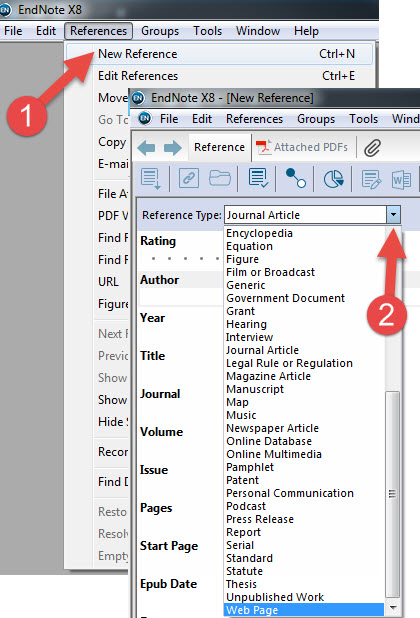Select Patent reference type
Viewport: 420px width, 618px height.
(x=242, y=480)
